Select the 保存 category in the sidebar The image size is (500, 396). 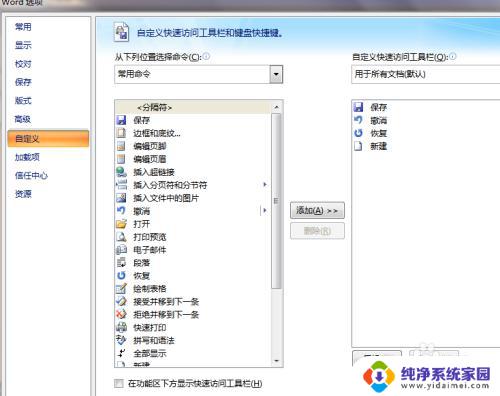[23, 82]
